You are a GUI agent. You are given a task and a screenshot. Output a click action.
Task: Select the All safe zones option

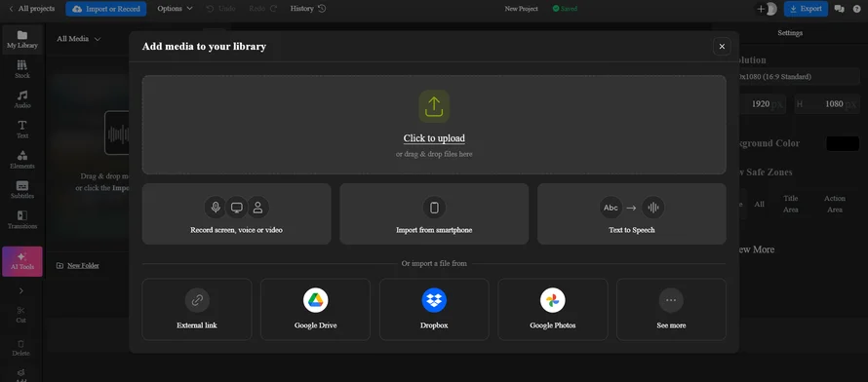pos(759,204)
